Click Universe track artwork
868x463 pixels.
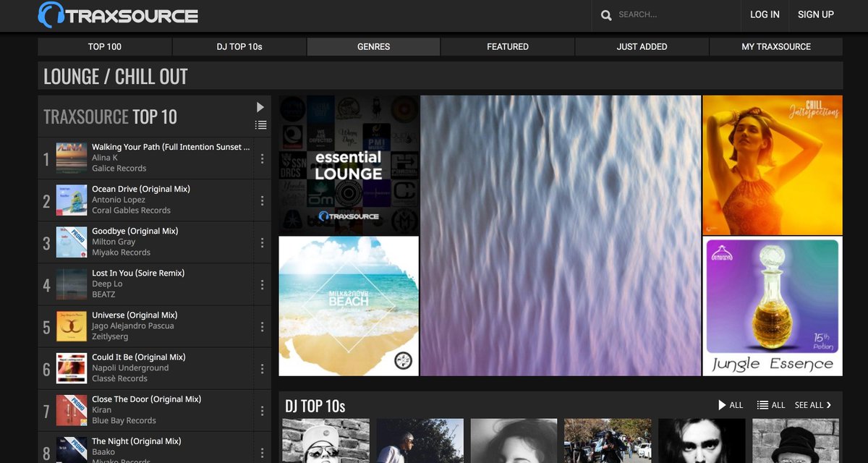click(x=72, y=326)
